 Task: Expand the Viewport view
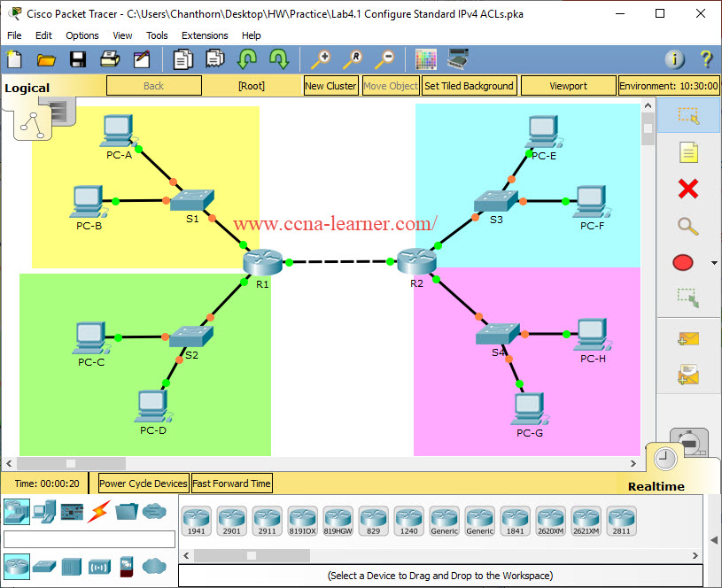tap(568, 85)
